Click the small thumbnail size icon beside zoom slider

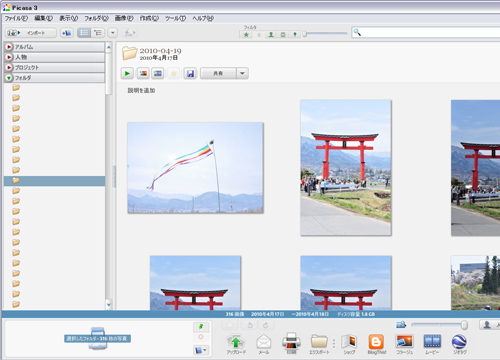pos(401,324)
